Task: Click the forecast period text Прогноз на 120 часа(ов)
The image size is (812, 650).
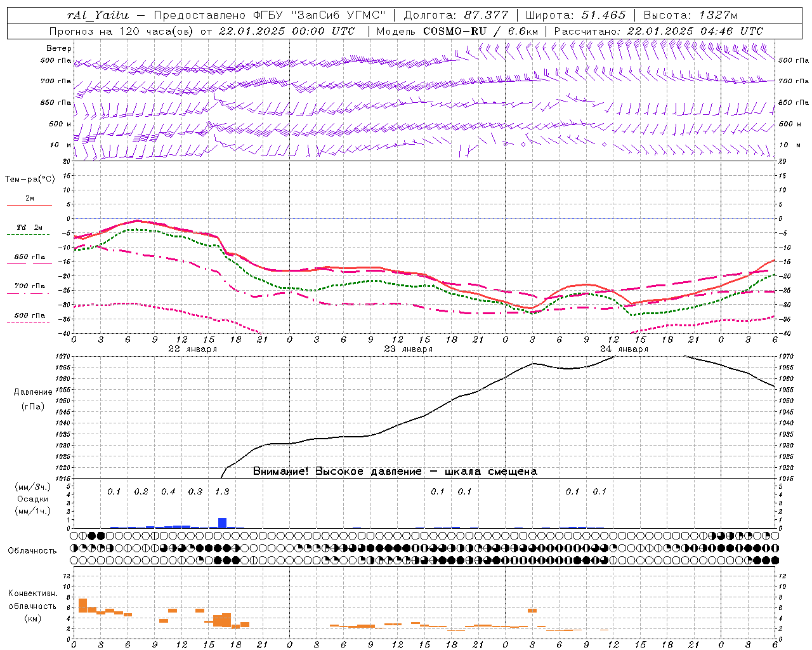Action: tap(122, 31)
